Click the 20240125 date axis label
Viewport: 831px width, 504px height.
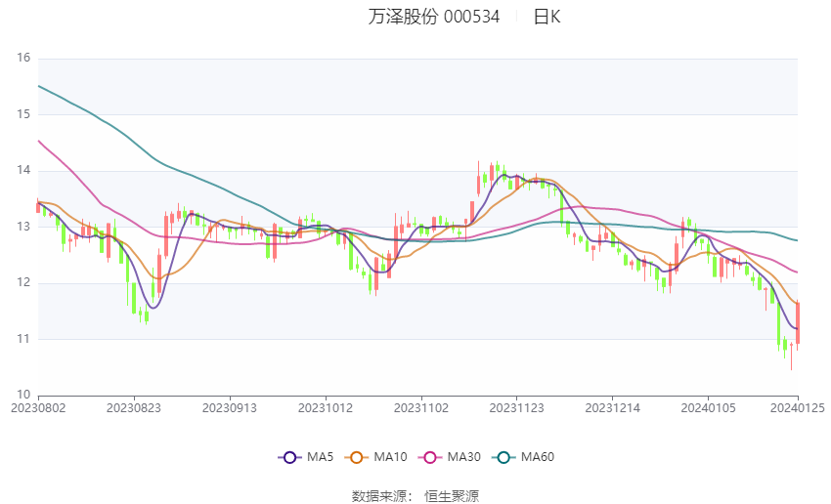[798, 408]
